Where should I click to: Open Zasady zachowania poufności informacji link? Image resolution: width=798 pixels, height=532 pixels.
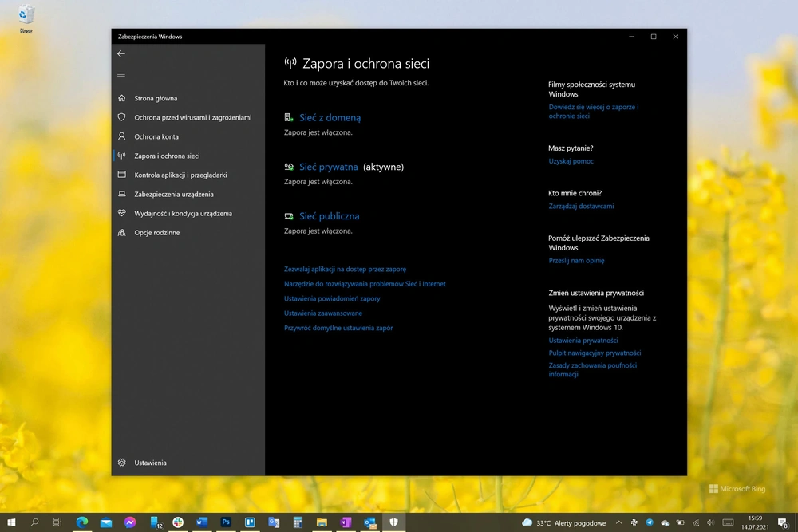pyautogui.click(x=592, y=370)
